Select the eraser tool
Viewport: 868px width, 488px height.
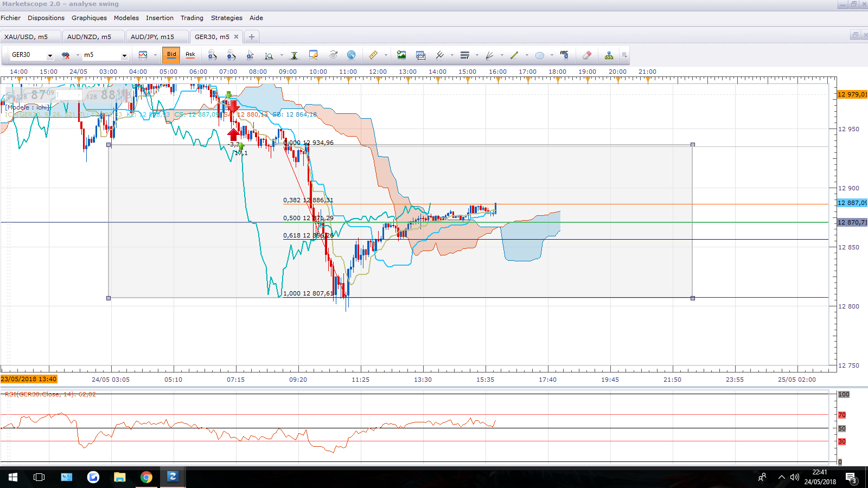pos(587,55)
